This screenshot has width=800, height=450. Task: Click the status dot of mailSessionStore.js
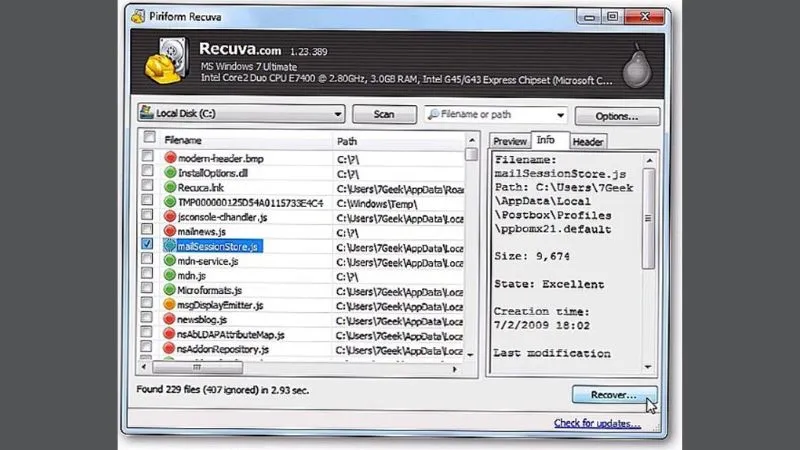pos(169,246)
